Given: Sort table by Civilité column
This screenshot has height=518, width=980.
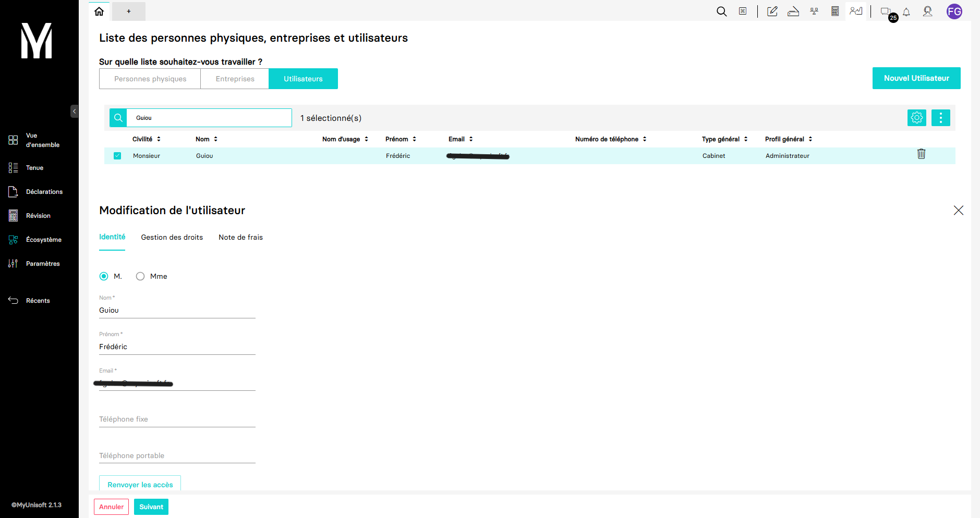Looking at the screenshot, I should click(147, 139).
